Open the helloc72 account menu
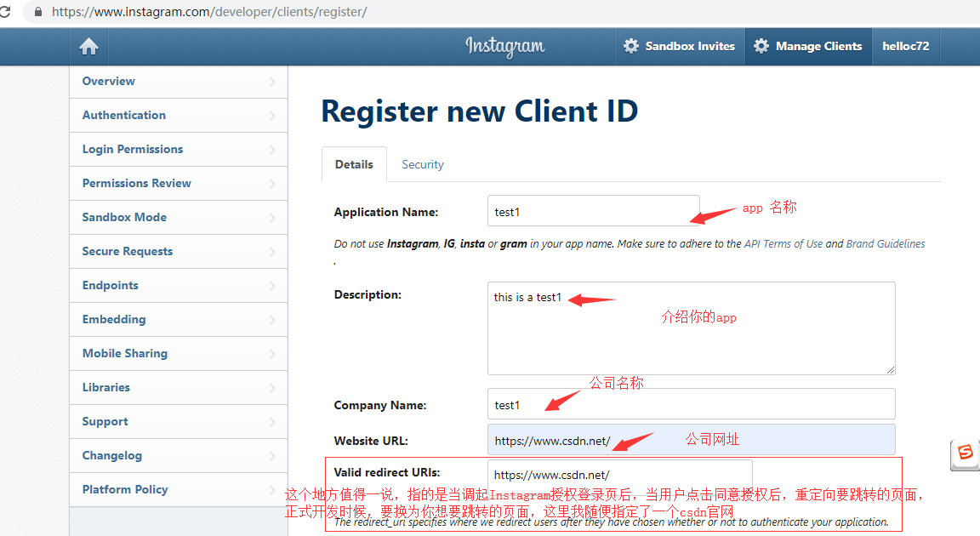This screenshot has height=536, width=980. [905, 46]
